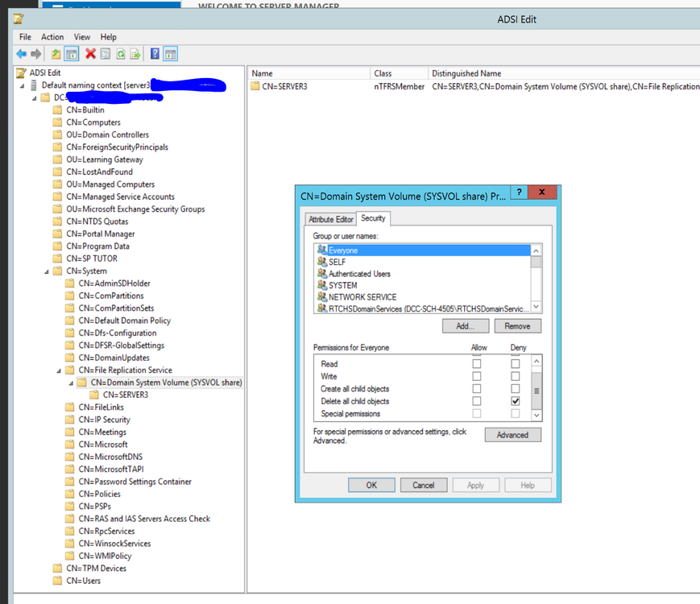Select the Security tab
The height and width of the screenshot is (604, 700).
click(x=373, y=218)
